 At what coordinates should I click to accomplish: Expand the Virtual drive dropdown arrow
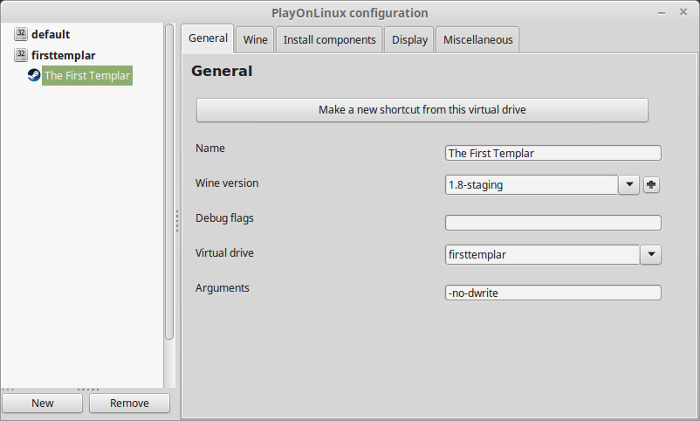(651, 254)
